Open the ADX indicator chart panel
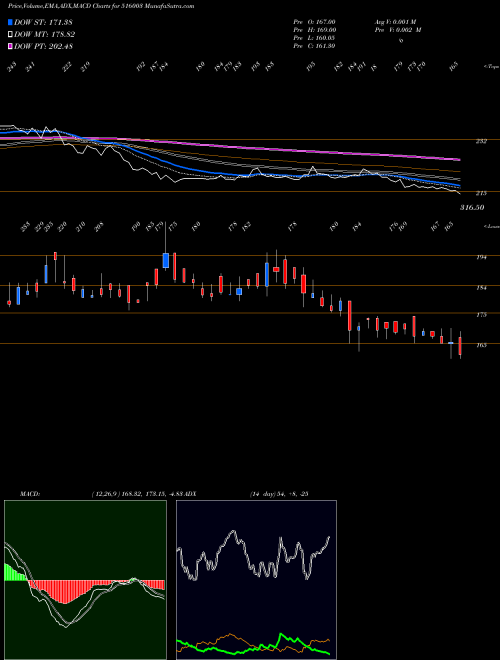 click(x=256, y=580)
